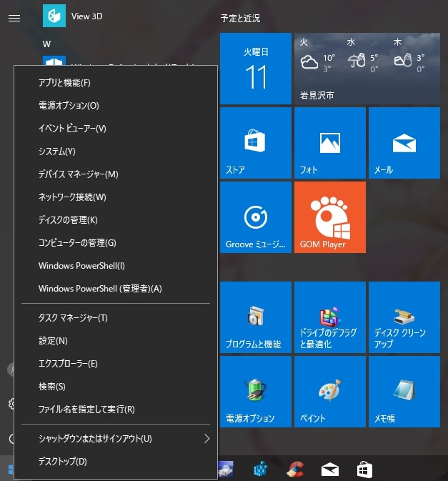
Task: Select ファイル名を指定して実行(R)
Action: coord(116,410)
